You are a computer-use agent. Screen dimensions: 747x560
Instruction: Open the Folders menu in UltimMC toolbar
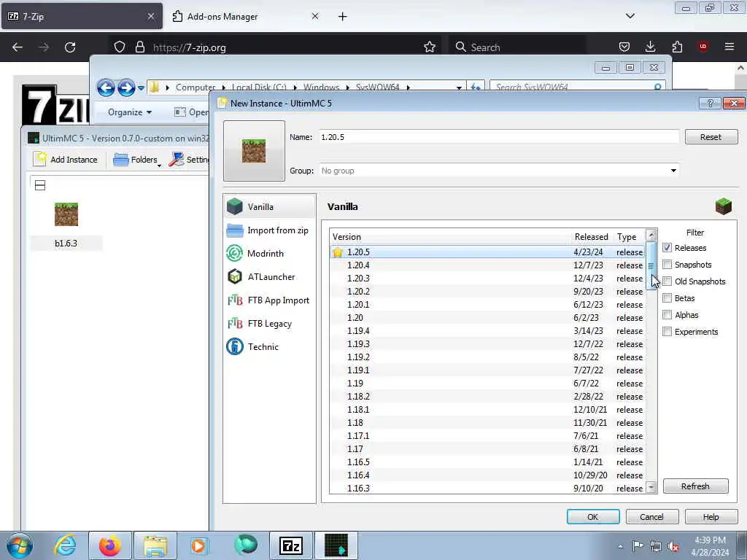136,160
